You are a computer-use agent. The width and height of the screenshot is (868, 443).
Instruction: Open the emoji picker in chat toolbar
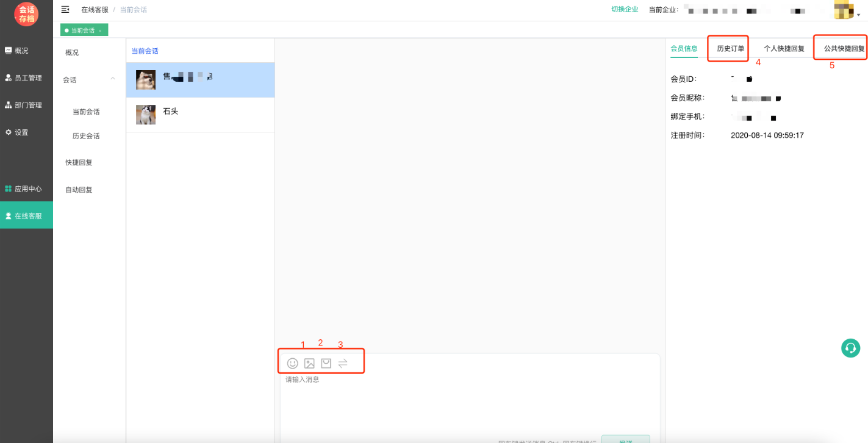click(x=293, y=363)
